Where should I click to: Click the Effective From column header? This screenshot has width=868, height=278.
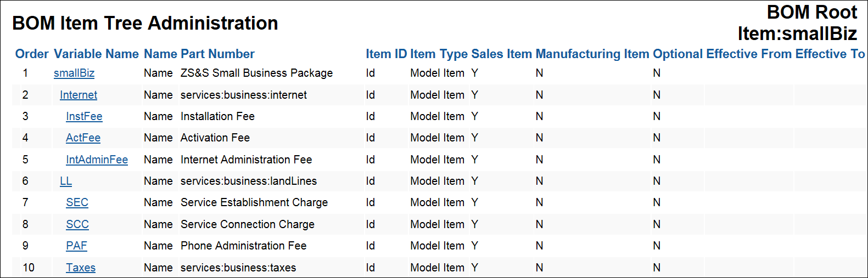[749, 54]
